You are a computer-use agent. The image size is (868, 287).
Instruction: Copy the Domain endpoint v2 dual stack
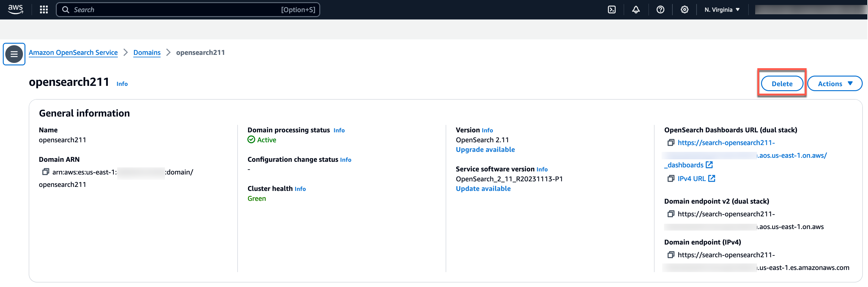tap(671, 214)
